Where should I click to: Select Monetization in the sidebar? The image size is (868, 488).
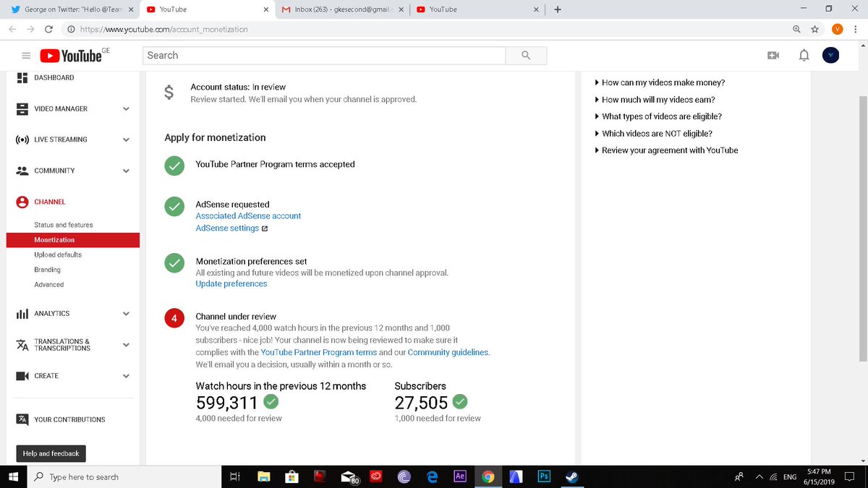[x=72, y=239]
